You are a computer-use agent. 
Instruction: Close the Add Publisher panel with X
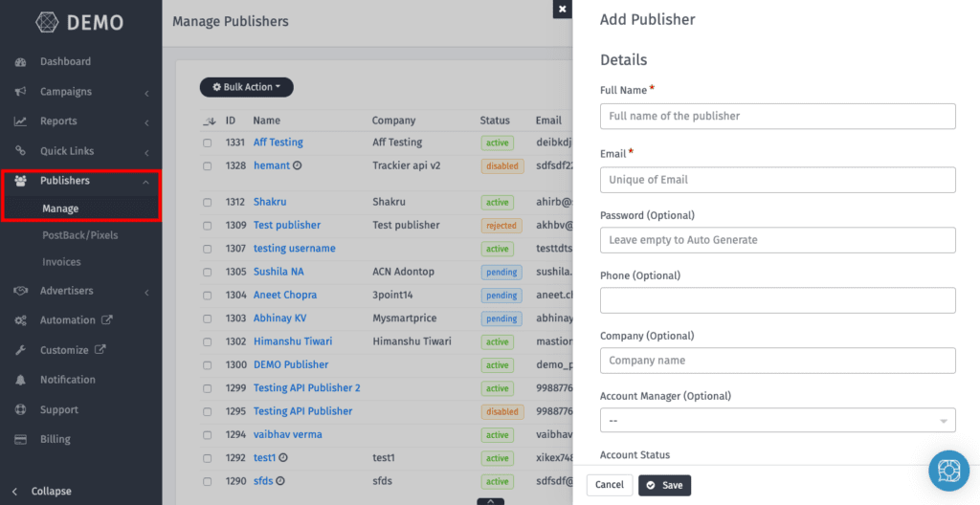coord(562,9)
